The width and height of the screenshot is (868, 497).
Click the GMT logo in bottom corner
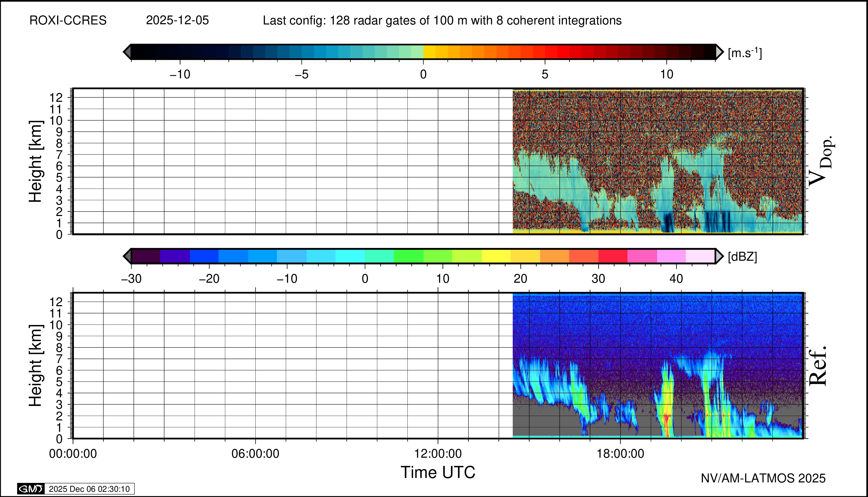(31, 489)
